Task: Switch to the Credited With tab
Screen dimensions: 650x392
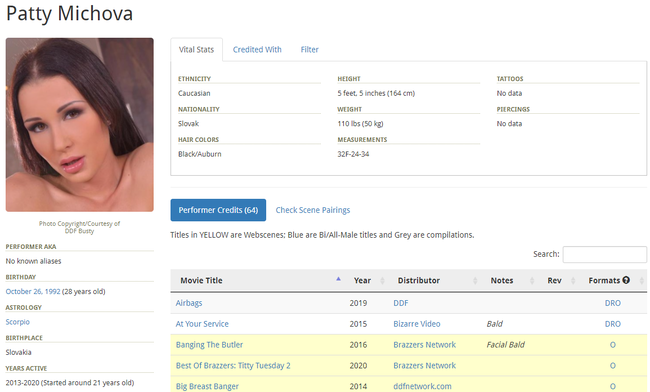Action: pos(257,50)
